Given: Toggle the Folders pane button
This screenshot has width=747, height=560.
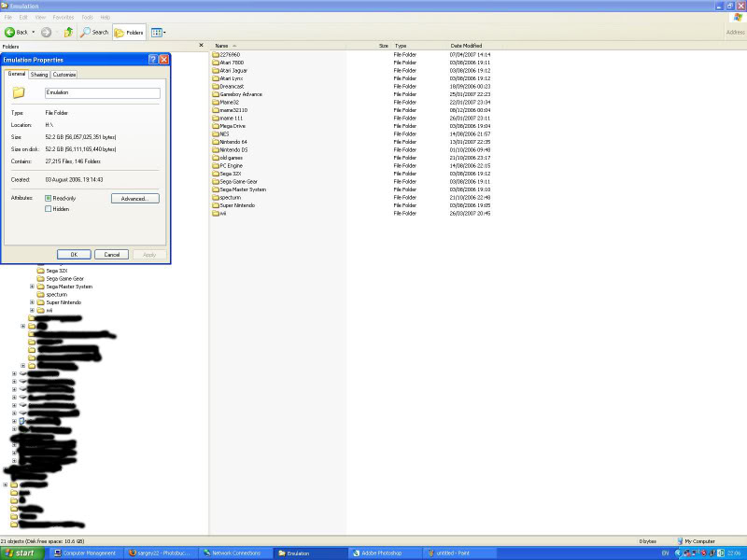Looking at the screenshot, I should coord(129,32).
